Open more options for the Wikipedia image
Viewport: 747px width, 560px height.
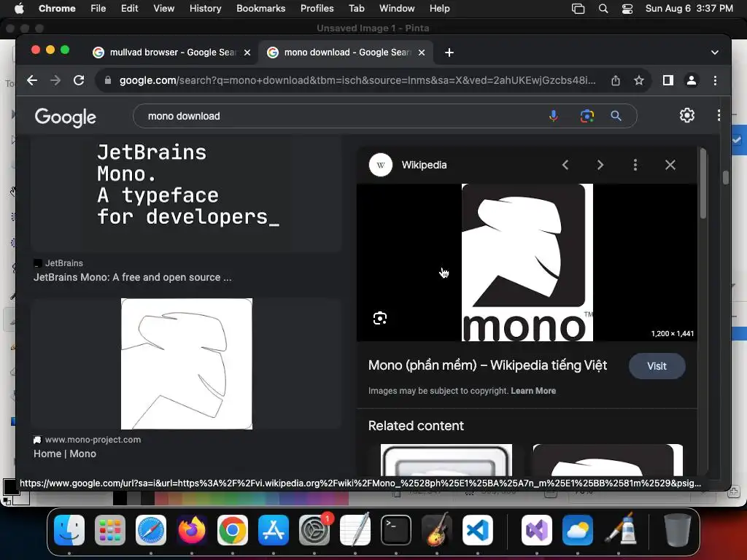coord(635,165)
